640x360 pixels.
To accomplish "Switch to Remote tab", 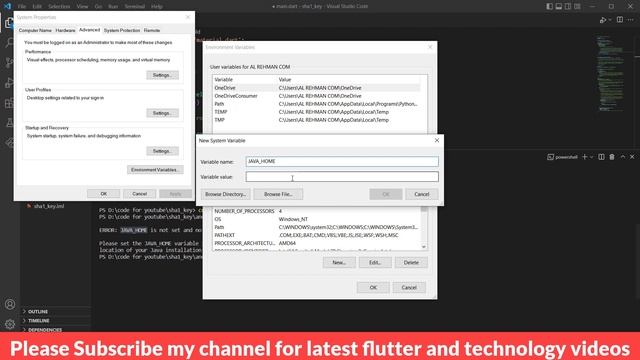I will tap(152, 30).
